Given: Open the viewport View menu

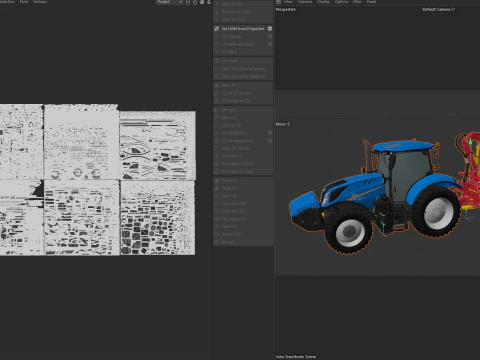Looking at the screenshot, I should coord(288,2).
